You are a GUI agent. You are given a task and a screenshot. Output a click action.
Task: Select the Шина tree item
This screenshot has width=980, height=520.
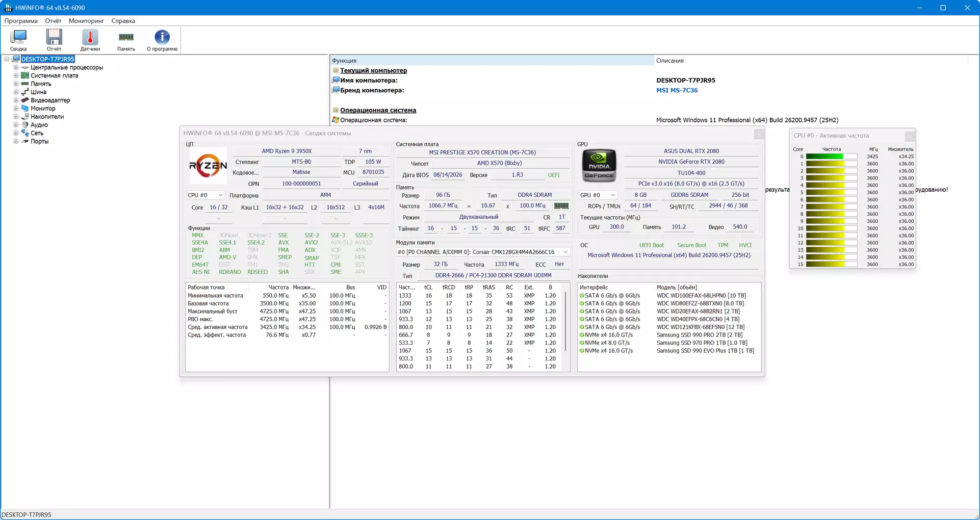pos(38,92)
